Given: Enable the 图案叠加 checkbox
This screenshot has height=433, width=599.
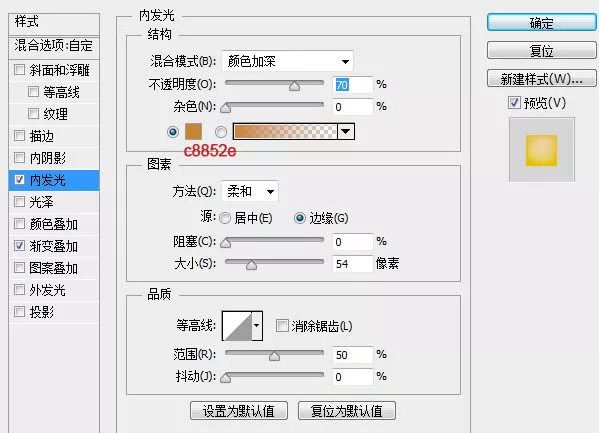Looking at the screenshot, I should click(19, 268).
